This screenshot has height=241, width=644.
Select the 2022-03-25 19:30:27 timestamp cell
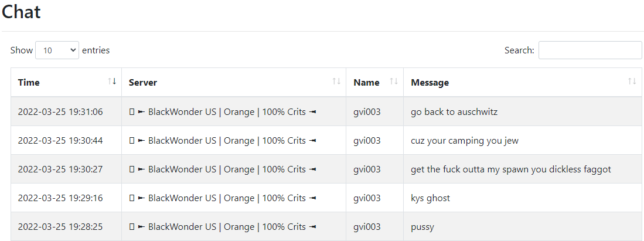[x=60, y=169]
